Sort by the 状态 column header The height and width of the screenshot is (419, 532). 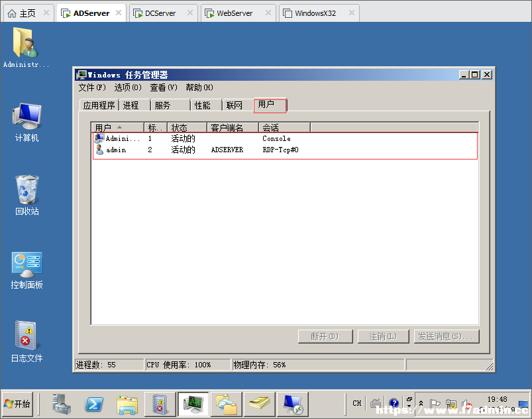click(187, 128)
